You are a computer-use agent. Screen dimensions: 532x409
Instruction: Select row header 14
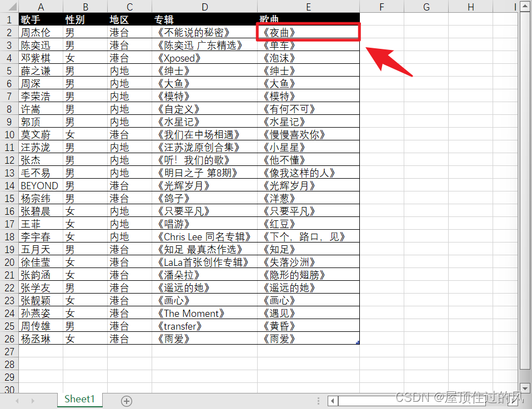[x=9, y=185]
